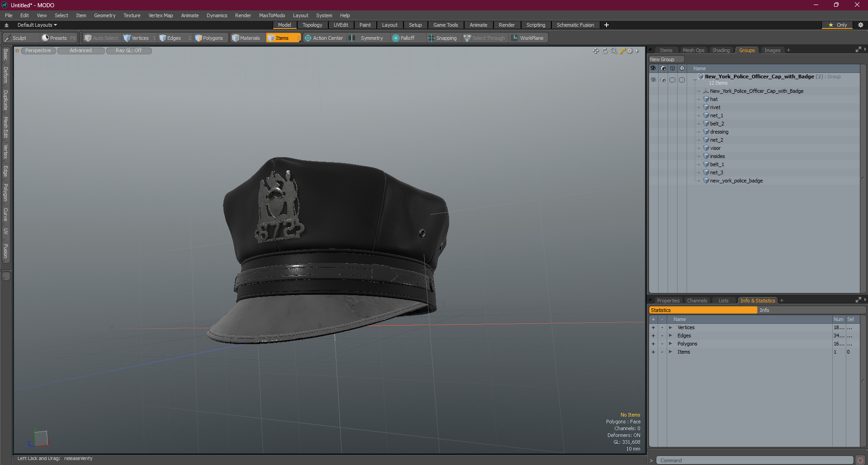Open the Presets browser
This screenshot has height=465, width=868.
tap(58, 38)
